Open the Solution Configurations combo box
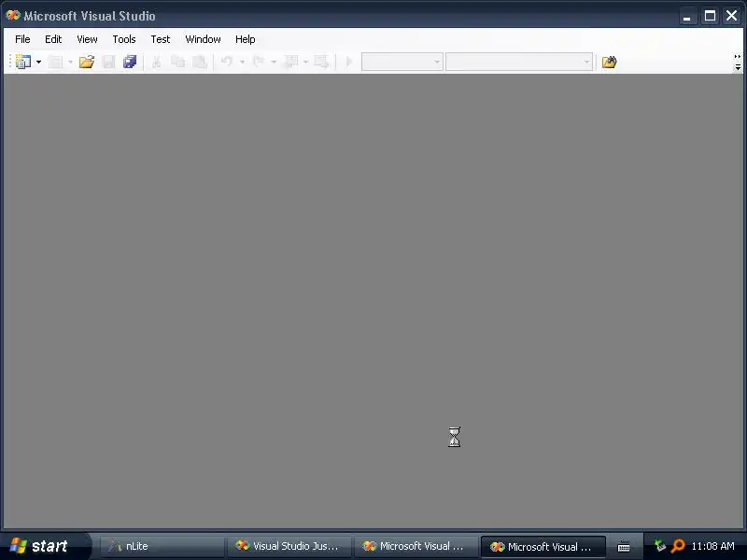This screenshot has width=747, height=560. pos(402,62)
